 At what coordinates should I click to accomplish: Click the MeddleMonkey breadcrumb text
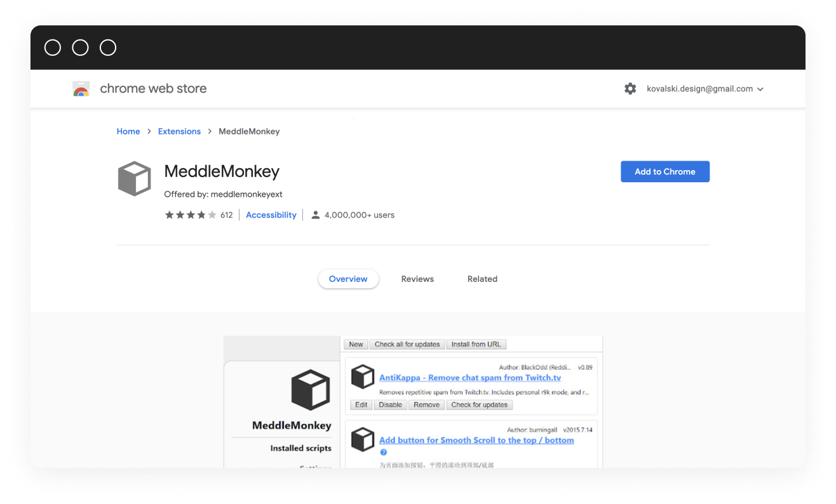coord(249,131)
